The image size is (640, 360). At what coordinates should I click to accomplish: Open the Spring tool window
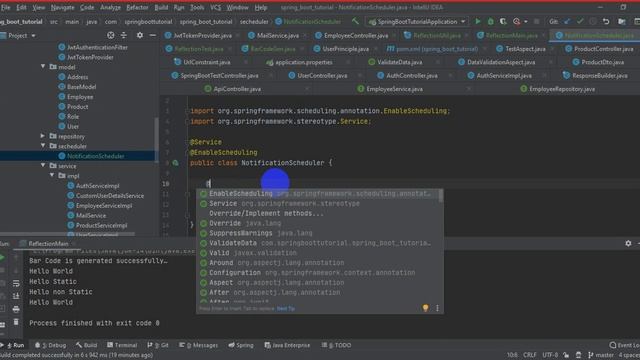click(241, 345)
